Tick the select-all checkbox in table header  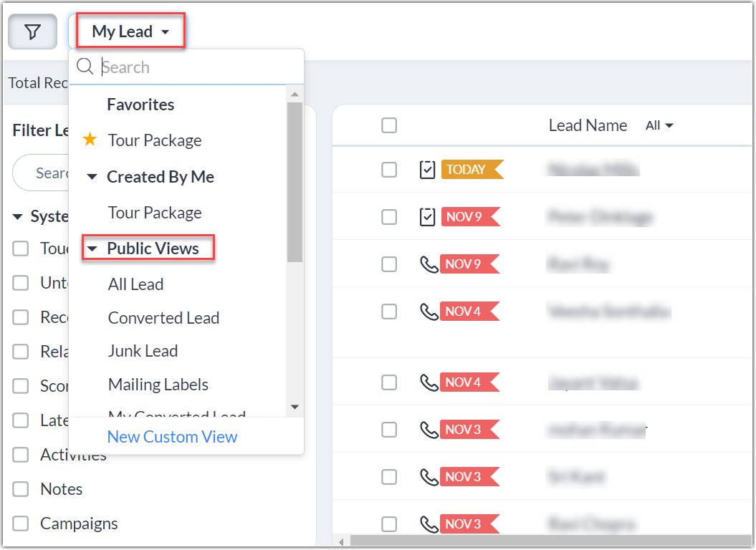(x=389, y=125)
